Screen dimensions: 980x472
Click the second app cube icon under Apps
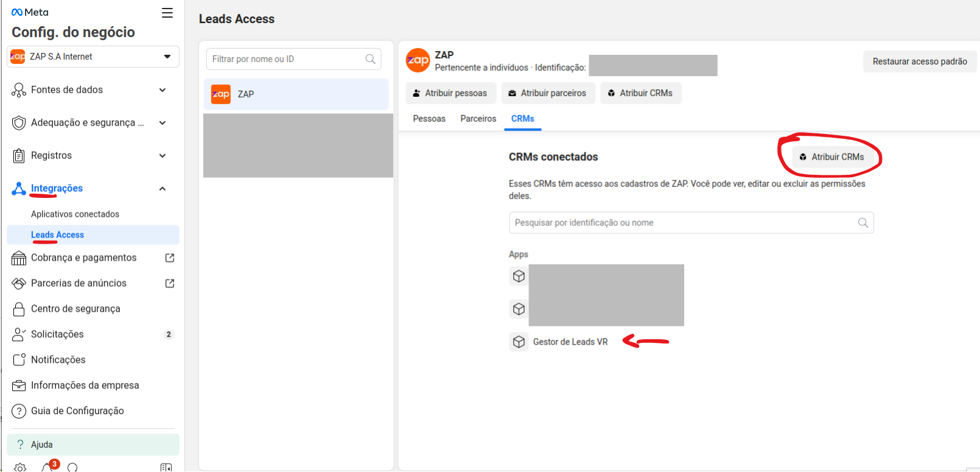519,310
